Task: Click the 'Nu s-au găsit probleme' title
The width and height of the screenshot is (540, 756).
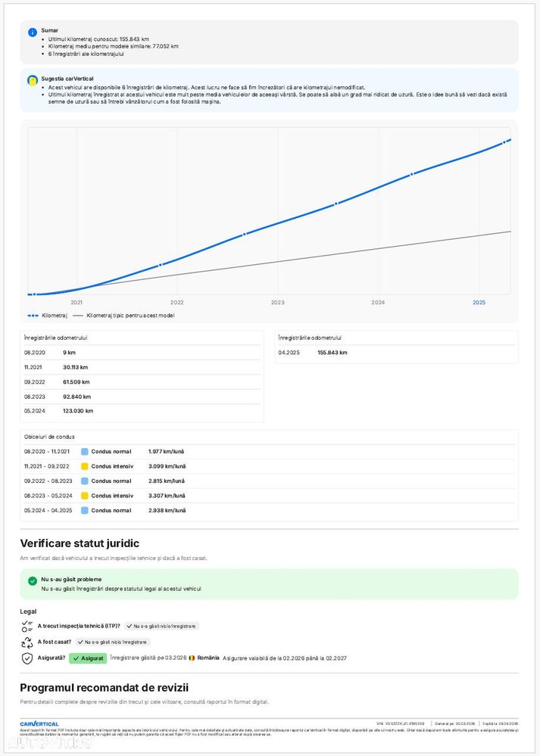Action: pos(71,579)
